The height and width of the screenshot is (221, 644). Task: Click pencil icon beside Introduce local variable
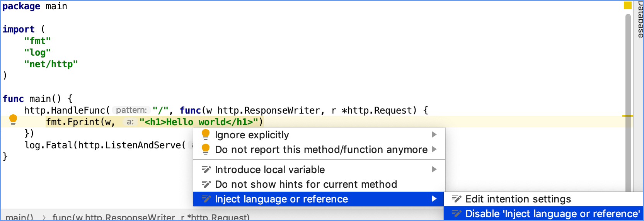(x=206, y=169)
